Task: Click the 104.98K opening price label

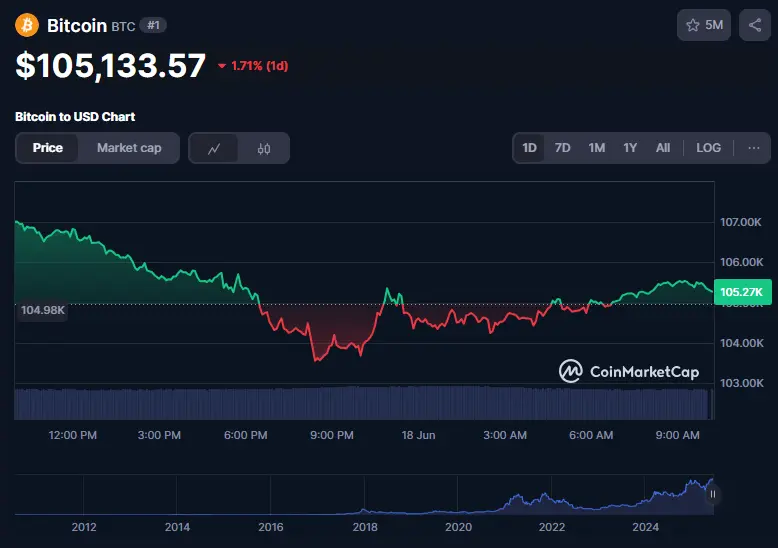Action: 43,310
